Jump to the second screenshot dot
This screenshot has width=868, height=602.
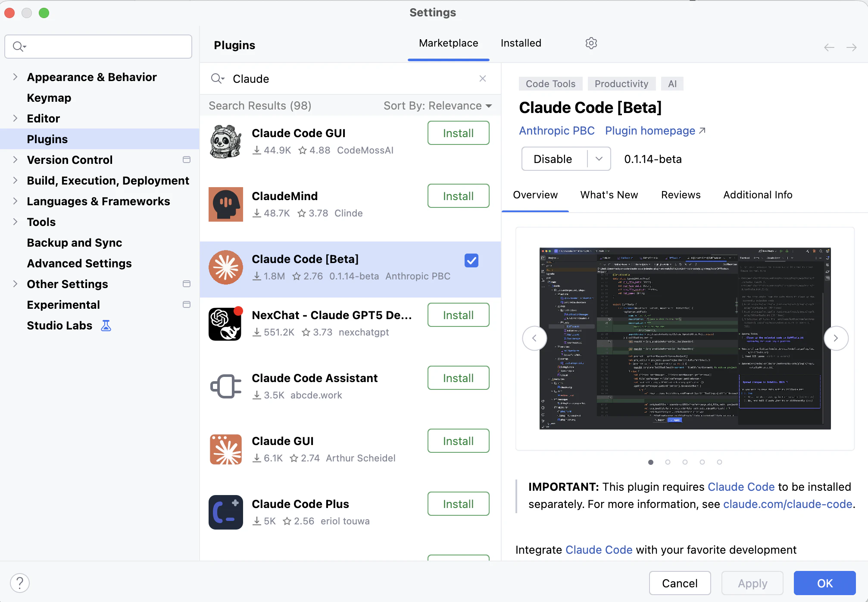coord(668,462)
